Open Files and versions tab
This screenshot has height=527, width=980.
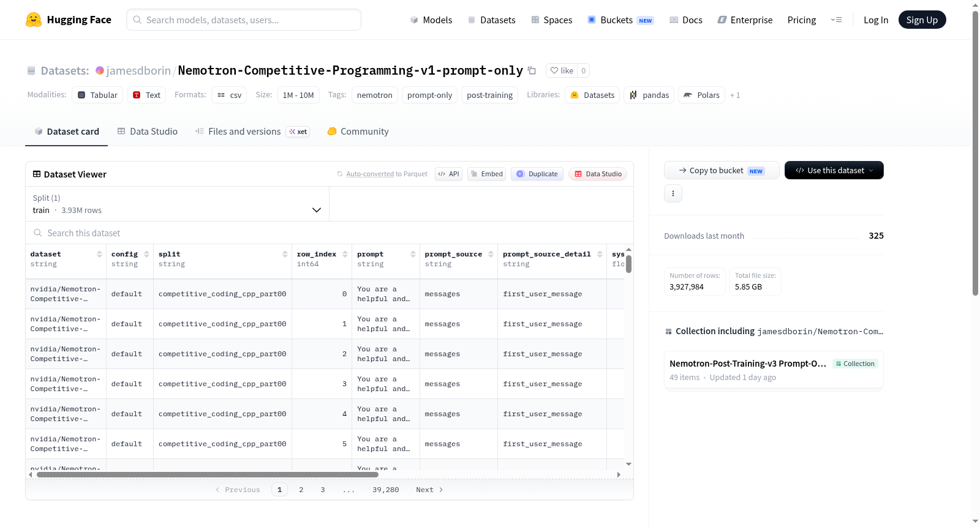[x=252, y=132]
